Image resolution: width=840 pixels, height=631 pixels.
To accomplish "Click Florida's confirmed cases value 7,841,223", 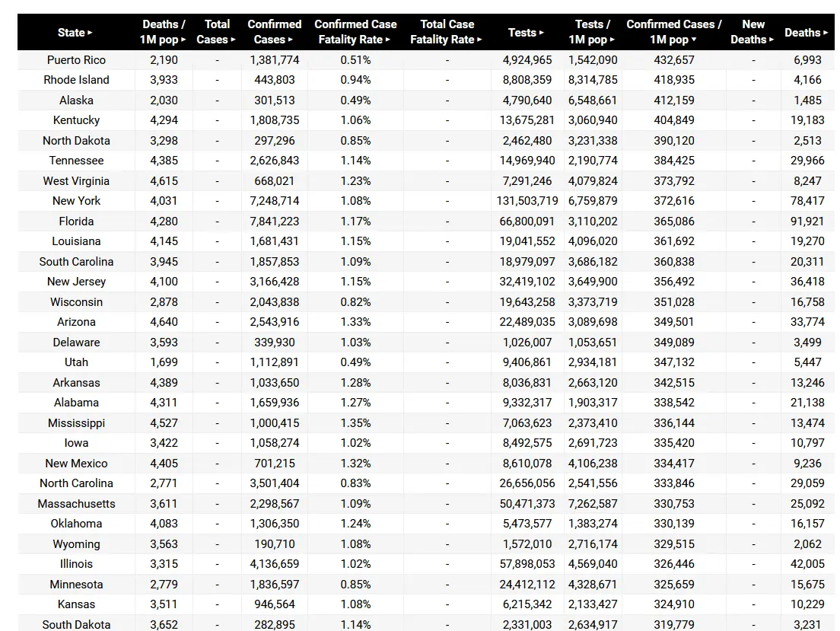I will pyautogui.click(x=273, y=221).
